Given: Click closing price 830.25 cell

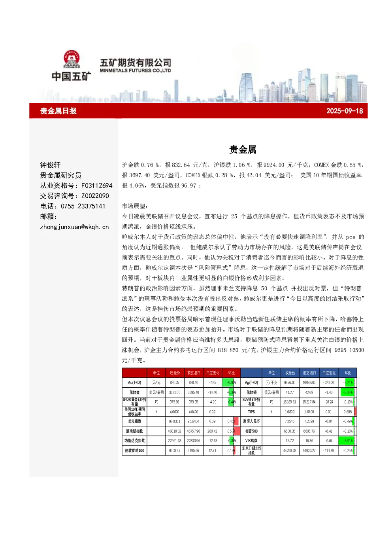Looking at the screenshot, I should (x=175, y=383).
